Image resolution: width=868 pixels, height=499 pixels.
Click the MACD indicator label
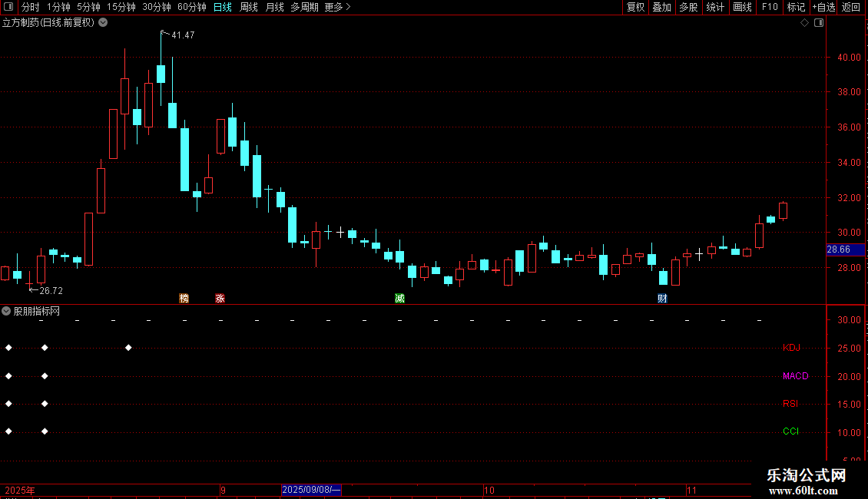pos(796,376)
